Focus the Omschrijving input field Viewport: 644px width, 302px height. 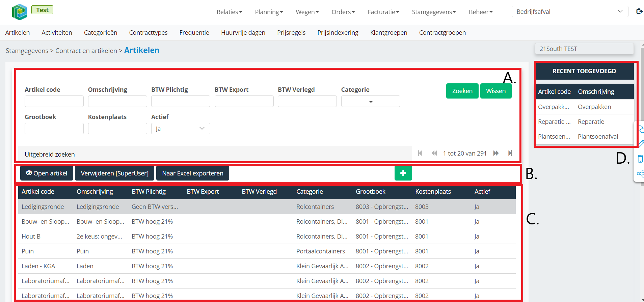(117, 101)
